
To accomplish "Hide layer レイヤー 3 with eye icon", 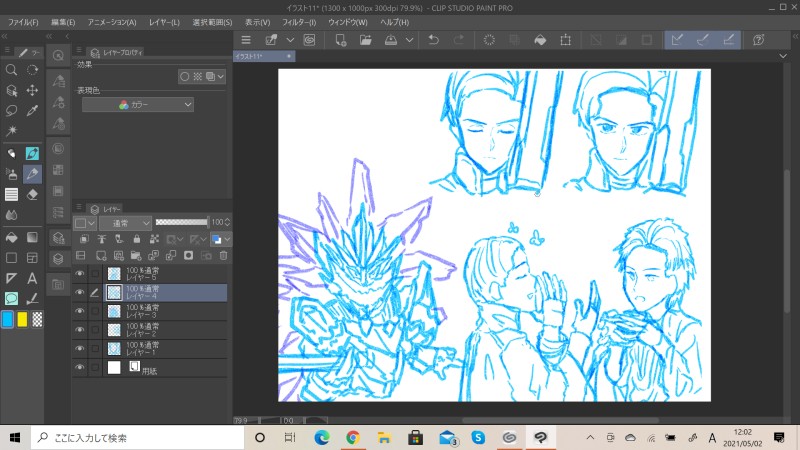I will (x=80, y=311).
